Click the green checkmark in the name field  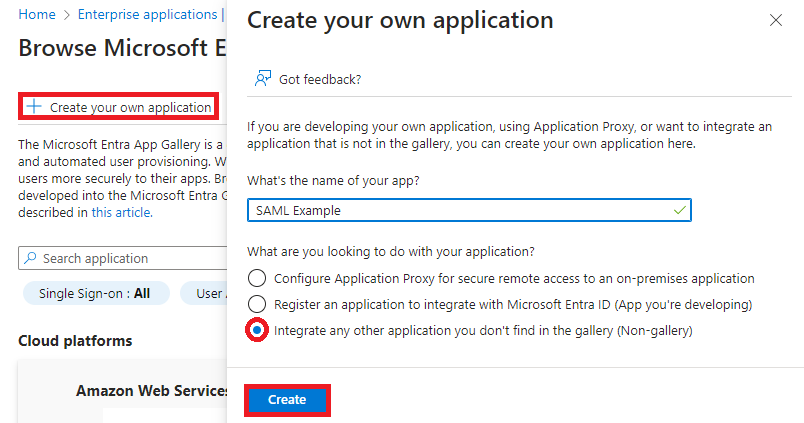(x=679, y=210)
